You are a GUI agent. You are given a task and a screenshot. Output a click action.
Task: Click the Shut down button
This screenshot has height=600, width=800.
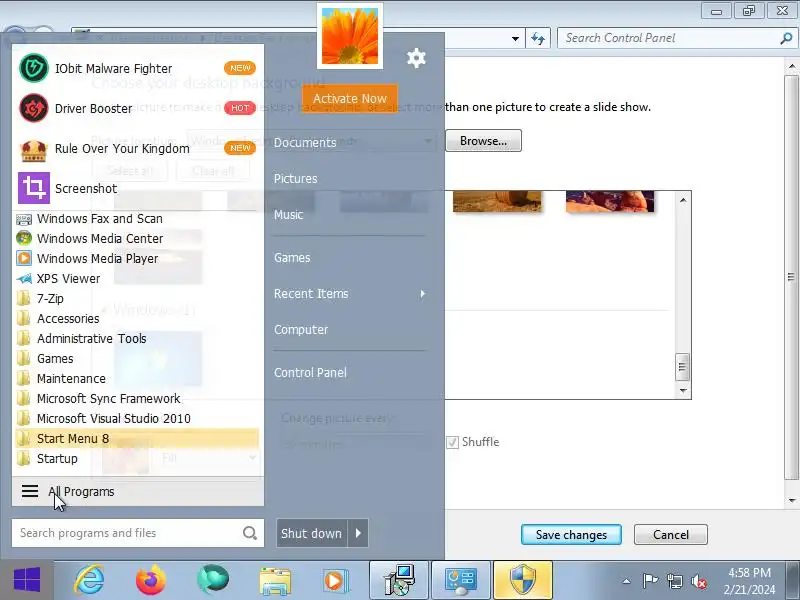[311, 533]
